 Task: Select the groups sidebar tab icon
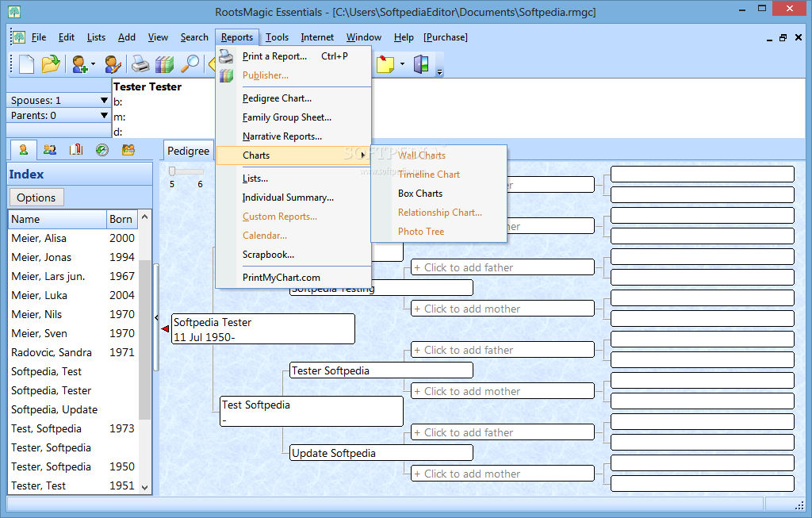128,150
